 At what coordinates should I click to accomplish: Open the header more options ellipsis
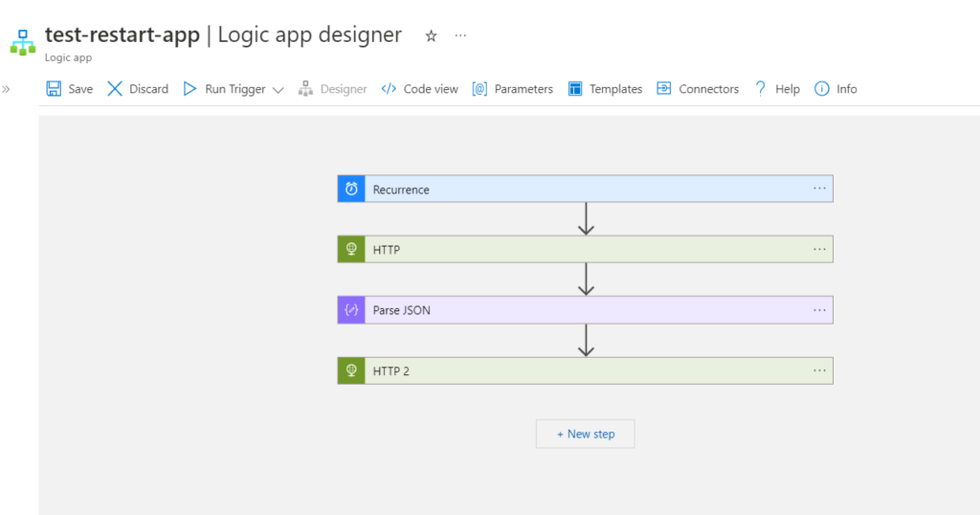pyautogui.click(x=460, y=35)
